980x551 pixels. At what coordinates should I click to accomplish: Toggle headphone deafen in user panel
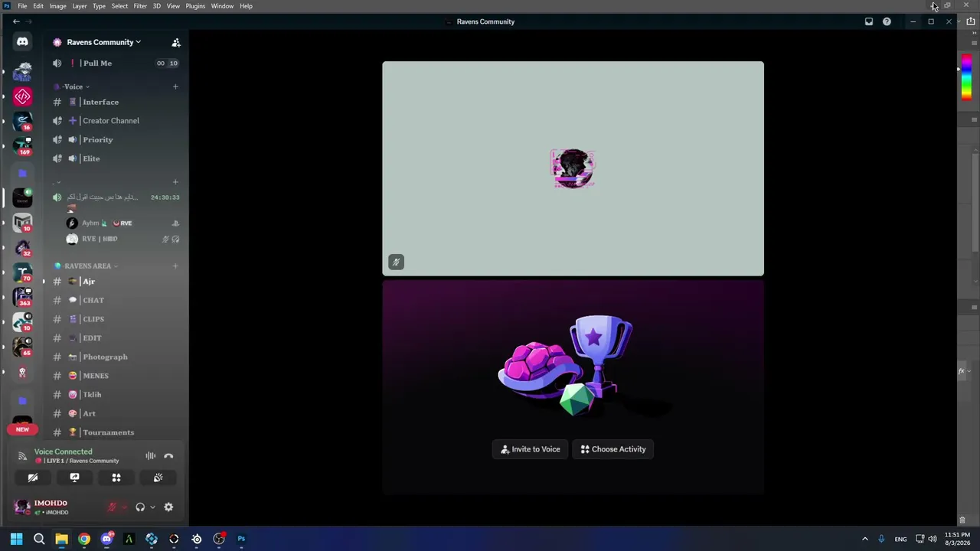point(140,507)
